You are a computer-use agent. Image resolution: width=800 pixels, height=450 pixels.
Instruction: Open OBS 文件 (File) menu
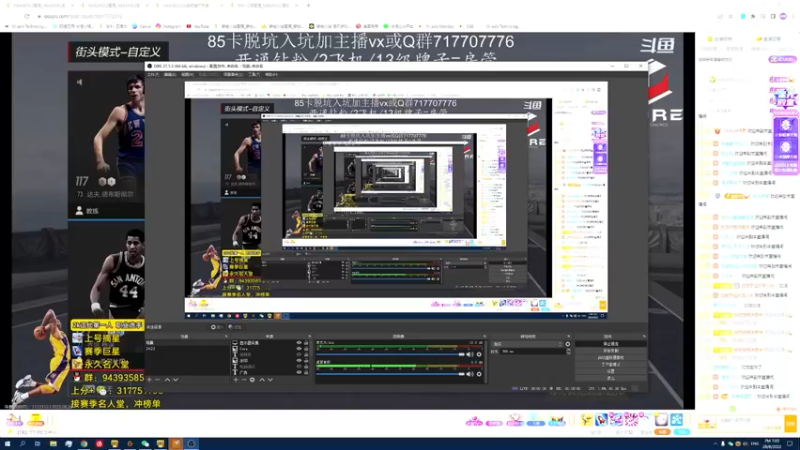pos(153,74)
